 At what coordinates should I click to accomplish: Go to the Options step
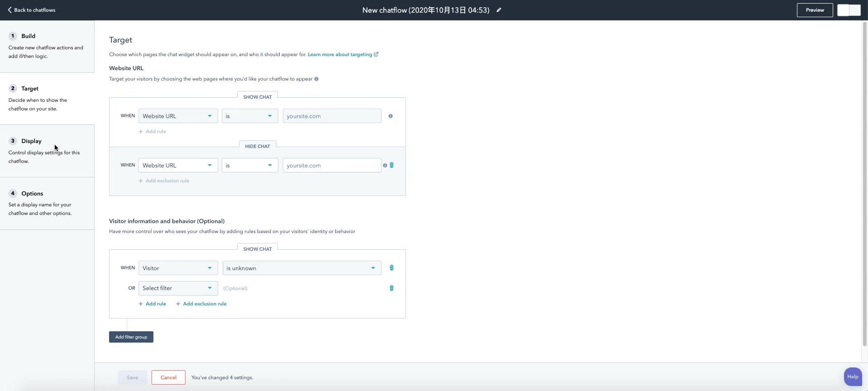[32, 194]
